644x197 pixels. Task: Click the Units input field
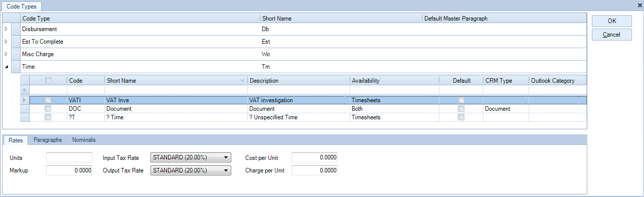click(x=69, y=157)
